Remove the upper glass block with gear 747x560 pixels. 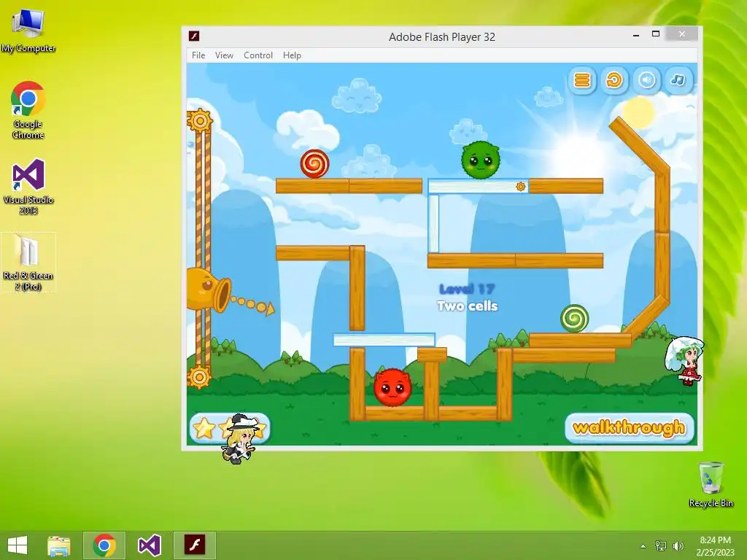coord(479,186)
